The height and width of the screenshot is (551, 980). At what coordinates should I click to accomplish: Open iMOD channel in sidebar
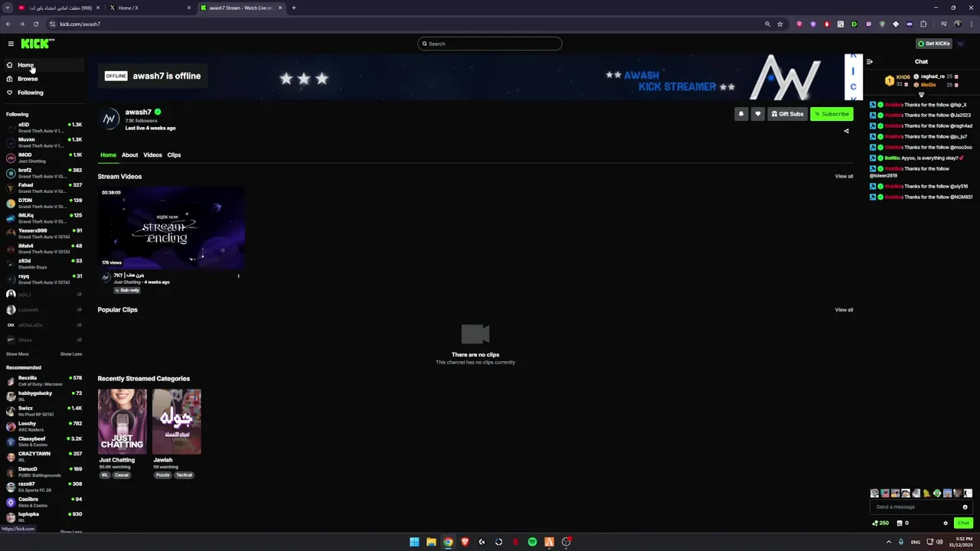click(44, 158)
